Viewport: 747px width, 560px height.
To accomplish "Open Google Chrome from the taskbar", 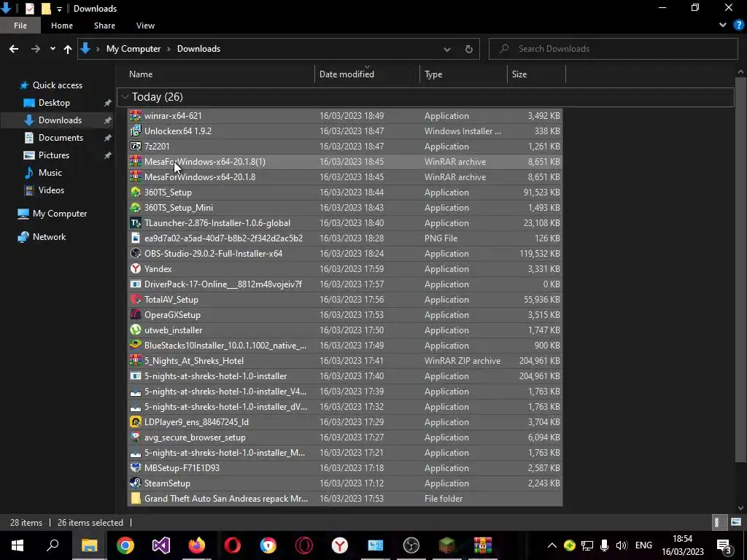I will tap(125, 545).
